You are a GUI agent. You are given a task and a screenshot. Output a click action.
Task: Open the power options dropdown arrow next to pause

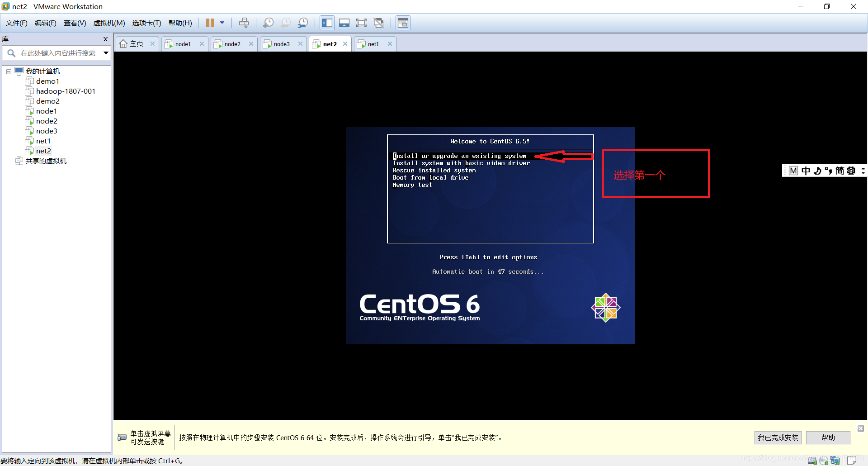tap(222, 23)
